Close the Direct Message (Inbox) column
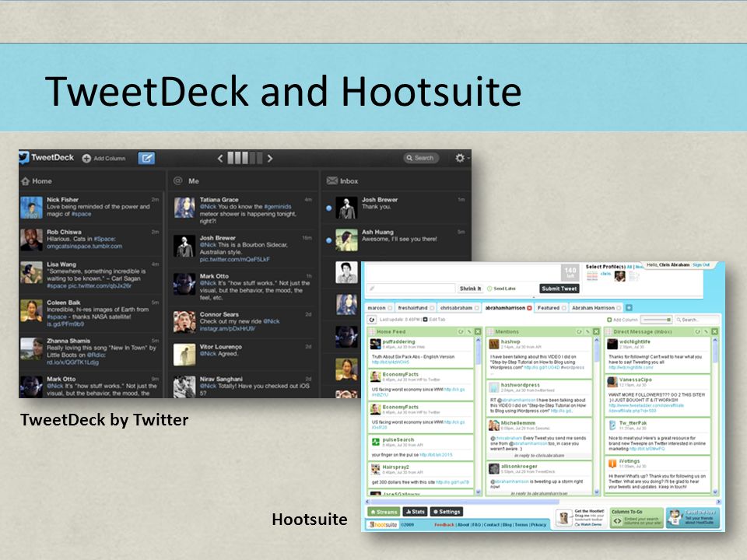 pyautogui.click(x=714, y=331)
